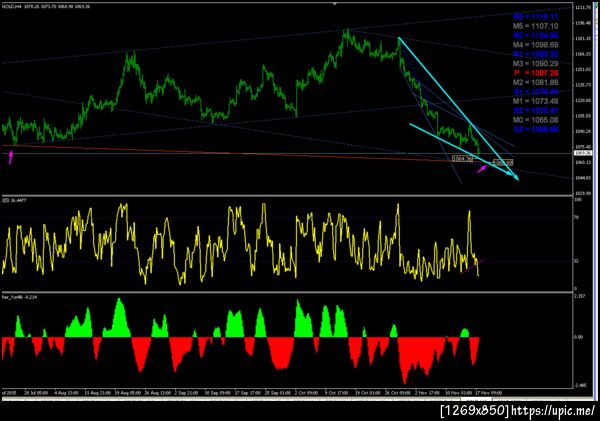Click the M2 = 1081.88 level label
The width and height of the screenshot is (600, 421).
[x=535, y=82]
